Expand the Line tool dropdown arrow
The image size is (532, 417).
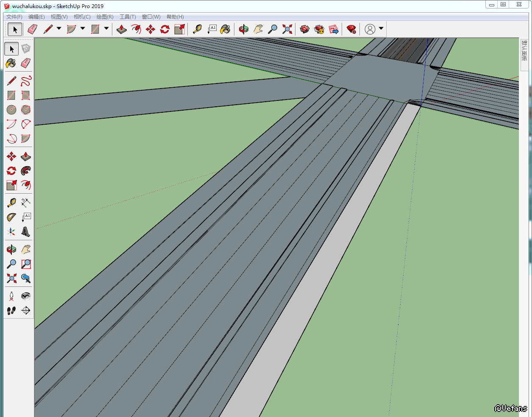pos(59,29)
